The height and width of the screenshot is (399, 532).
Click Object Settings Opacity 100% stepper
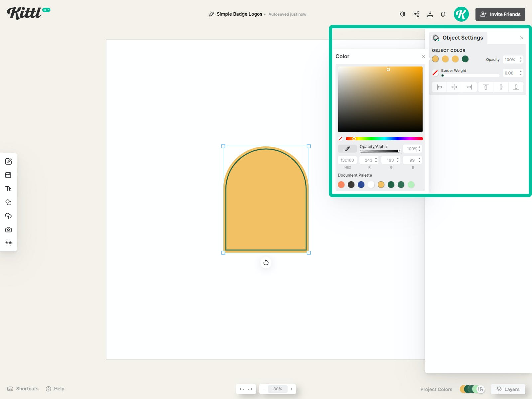pos(513,60)
